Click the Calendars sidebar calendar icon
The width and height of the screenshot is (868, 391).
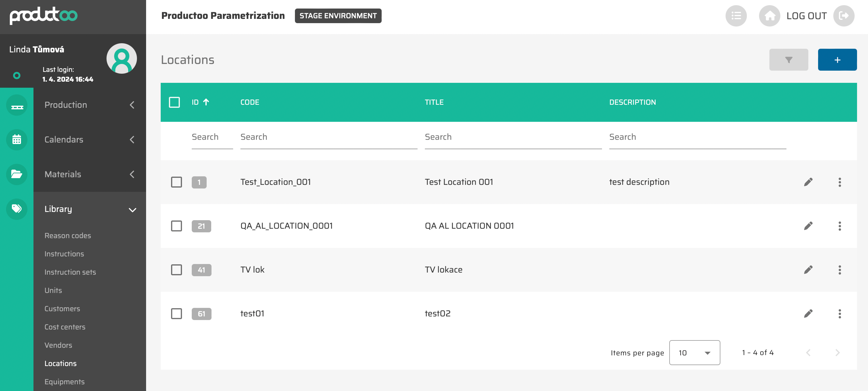click(16, 139)
